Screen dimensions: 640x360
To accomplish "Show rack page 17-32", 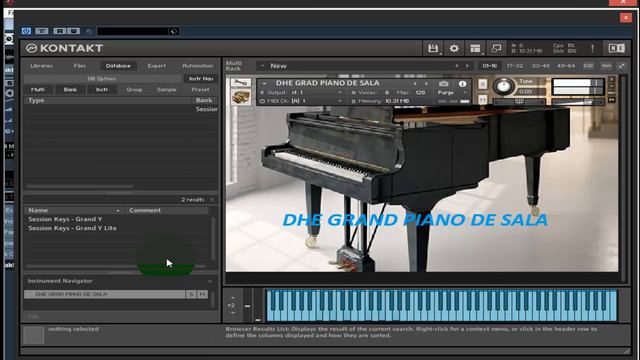I will click(x=515, y=66).
